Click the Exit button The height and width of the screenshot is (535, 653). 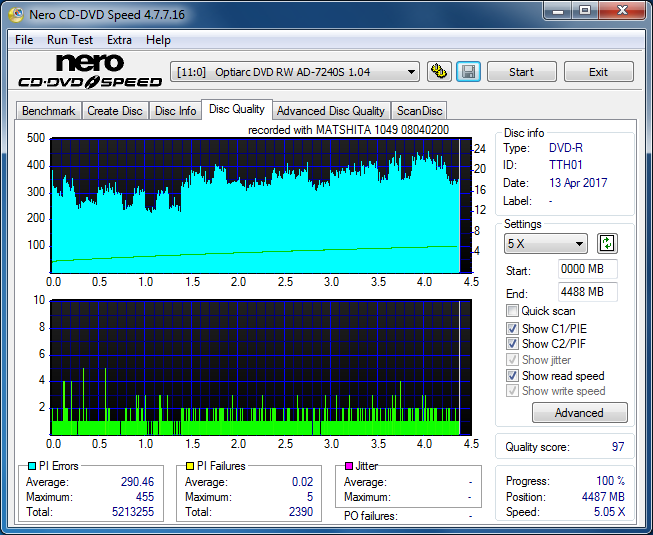coord(598,72)
